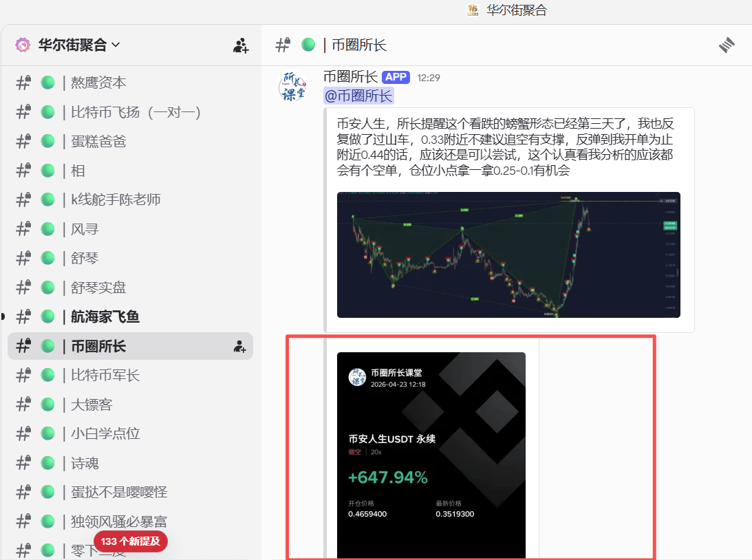Select the active 币圈所长 channel row

pos(131,346)
